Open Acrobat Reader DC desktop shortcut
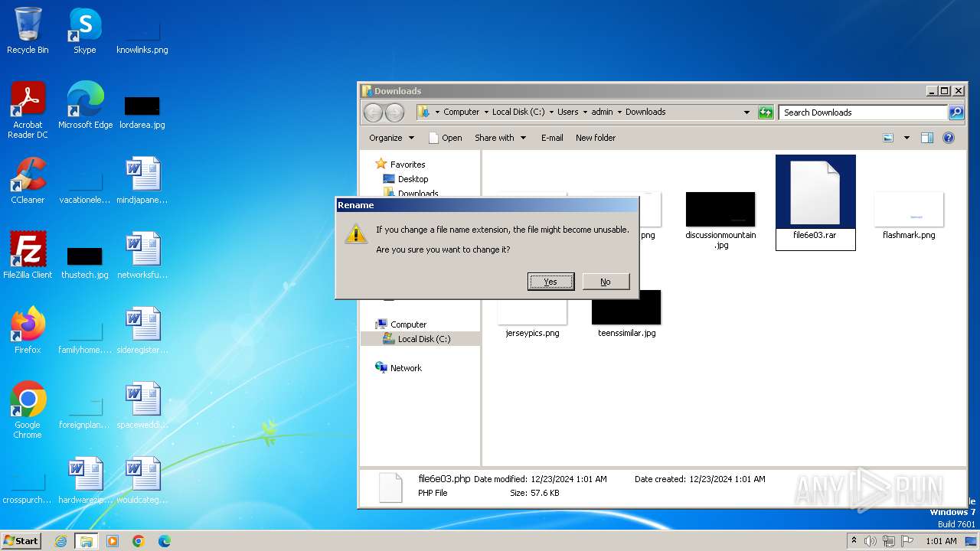 click(28, 110)
